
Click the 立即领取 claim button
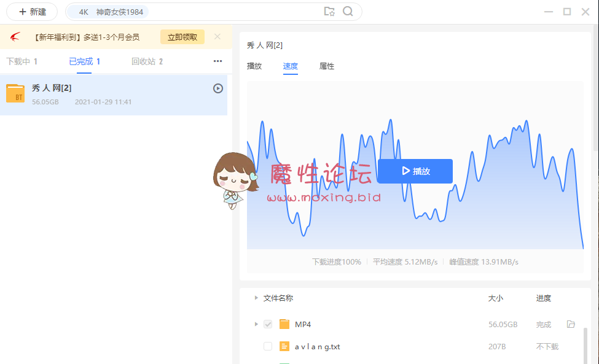[x=182, y=37]
